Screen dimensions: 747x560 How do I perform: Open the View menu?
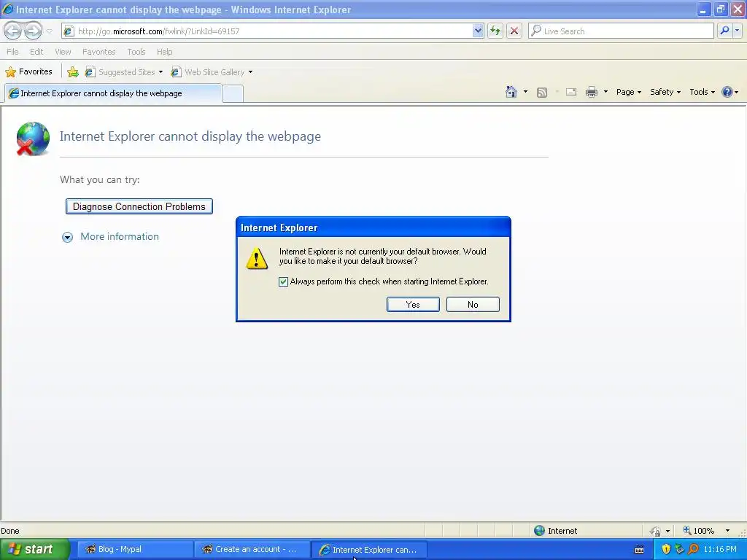(63, 52)
